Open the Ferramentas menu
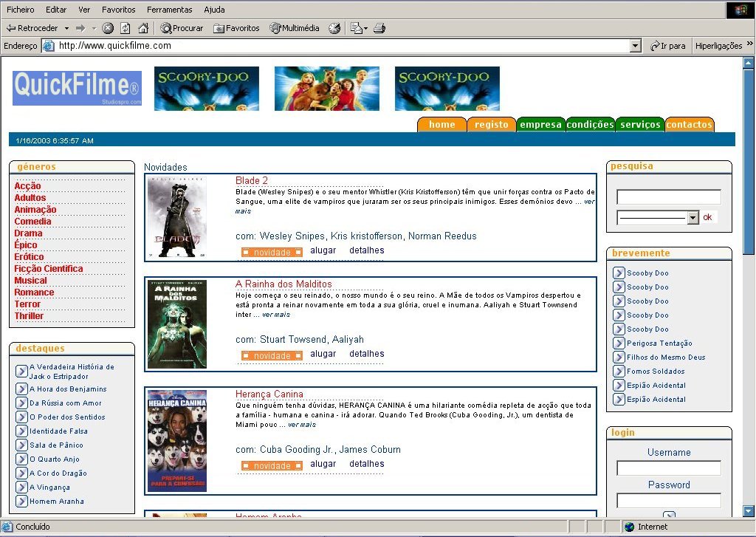The image size is (756, 537). [169, 10]
